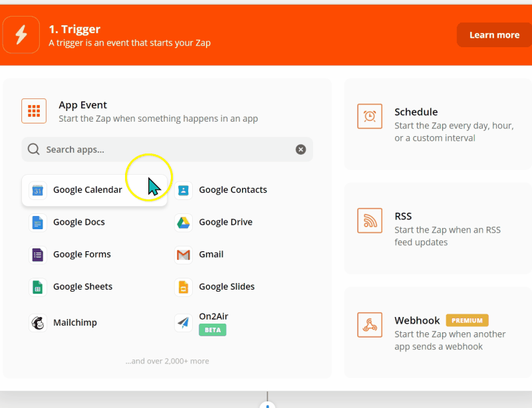The height and width of the screenshot is (408, 532).
Task: Choose the Gmail icon from the app list
Action: click(x=183, y=254)
